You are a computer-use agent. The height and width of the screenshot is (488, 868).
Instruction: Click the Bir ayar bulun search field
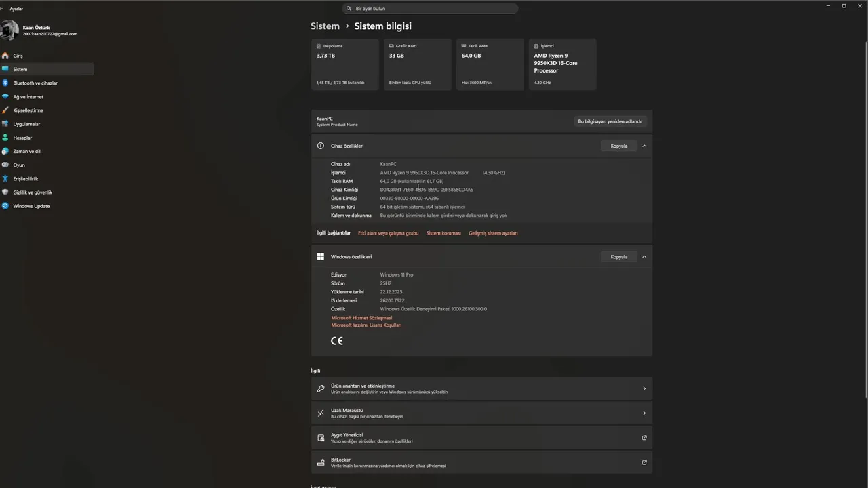[434, 9]
